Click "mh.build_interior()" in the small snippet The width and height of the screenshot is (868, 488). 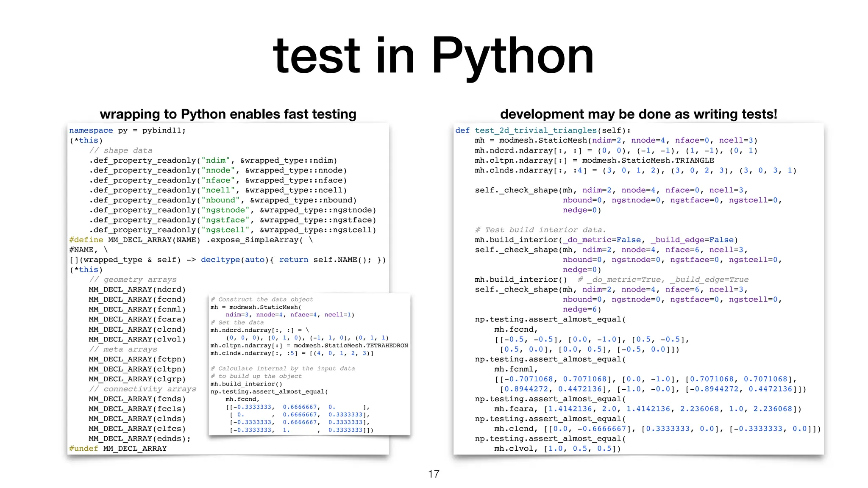[247, 384]
